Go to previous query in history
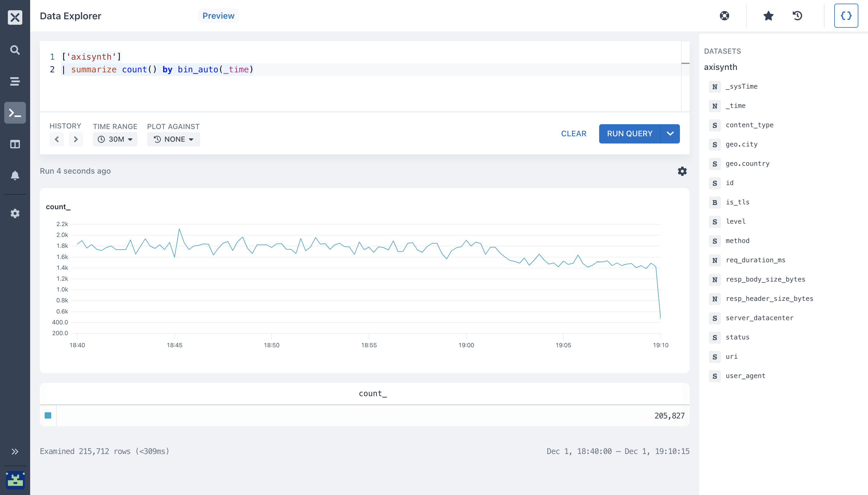The image size is (868, 495). point(57,139)
